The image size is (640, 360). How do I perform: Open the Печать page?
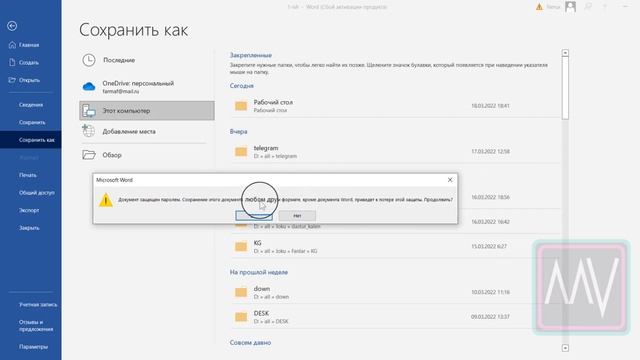[28, 175]
